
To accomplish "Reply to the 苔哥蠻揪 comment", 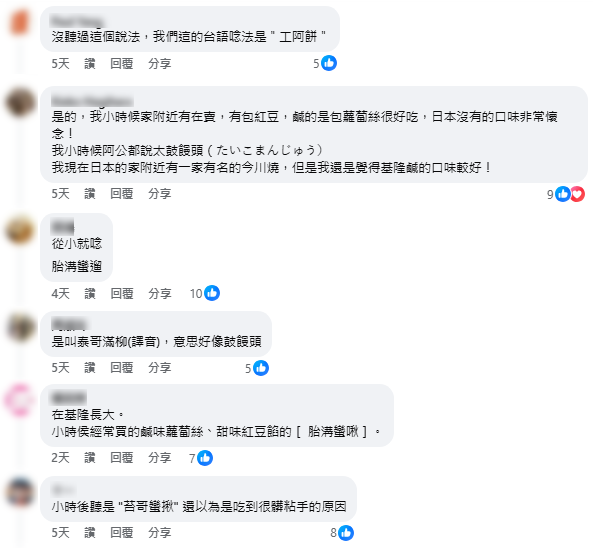I will point(122,532).
